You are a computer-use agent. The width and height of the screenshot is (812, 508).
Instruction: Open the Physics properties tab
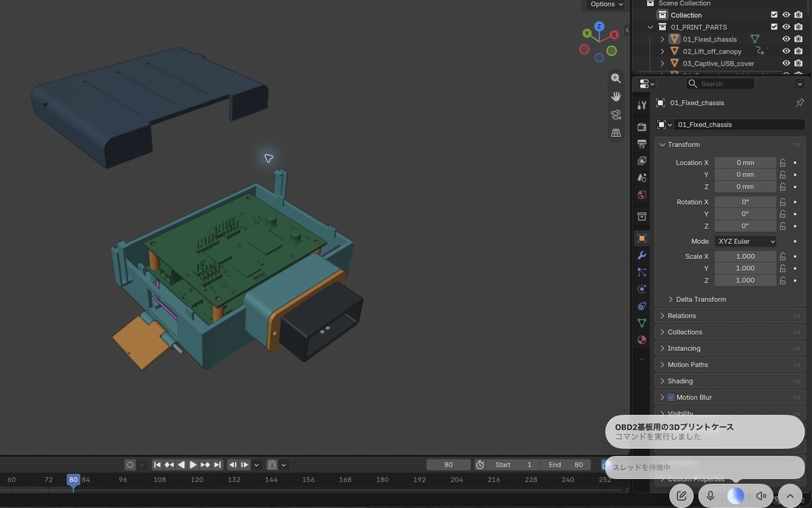[x=642, y=289]
